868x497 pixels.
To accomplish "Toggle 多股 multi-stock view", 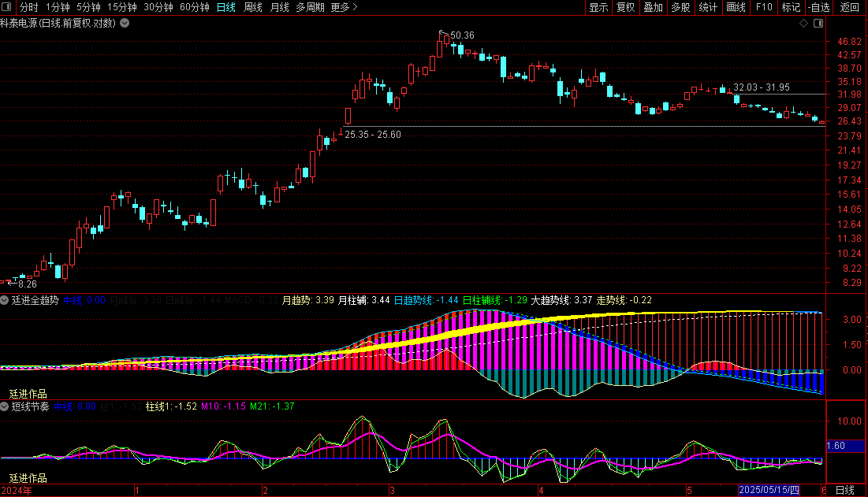I will point(680,7).
